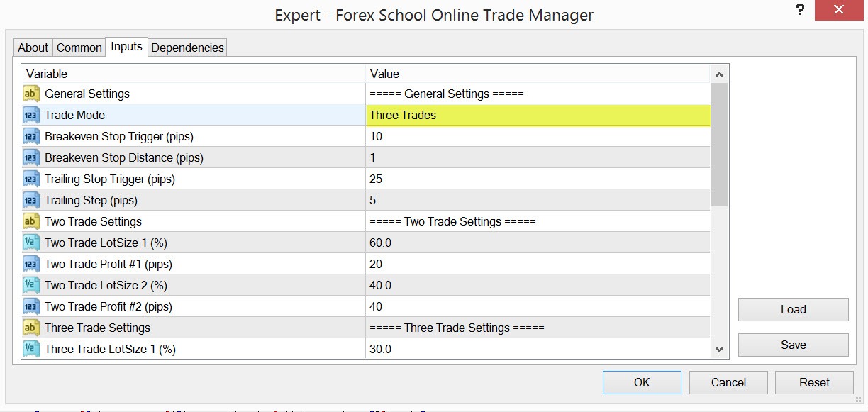Click the General Settings string-type icon
The image size is (868, 412).
(x=31, y=94)
